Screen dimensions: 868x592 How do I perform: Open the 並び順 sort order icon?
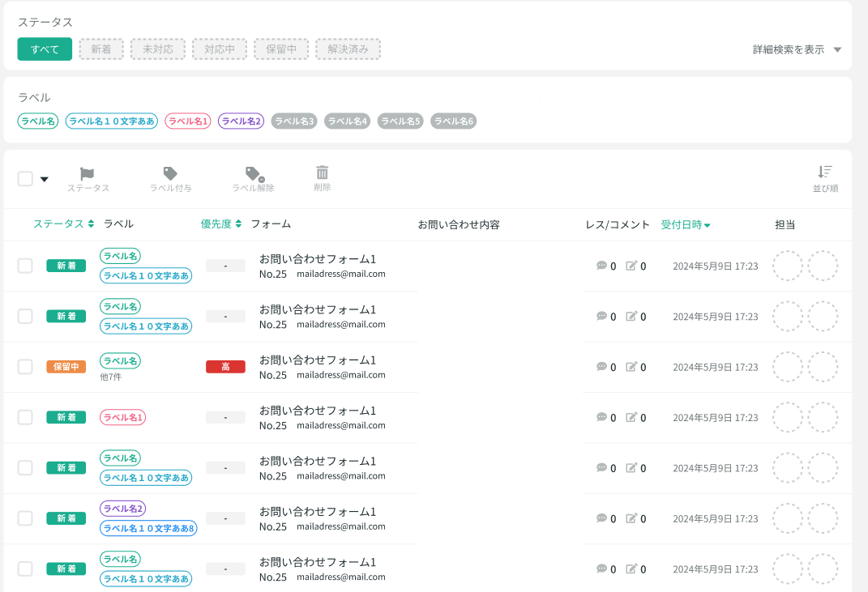[x=825, y=172]
